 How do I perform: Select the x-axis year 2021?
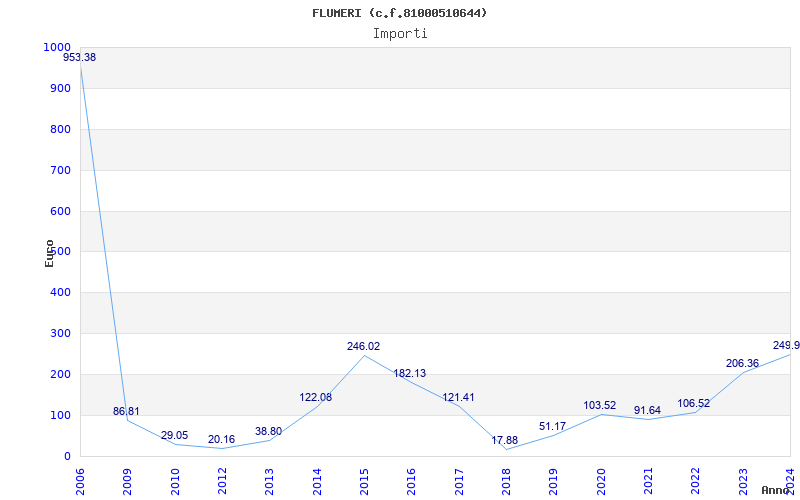[648, 482]
